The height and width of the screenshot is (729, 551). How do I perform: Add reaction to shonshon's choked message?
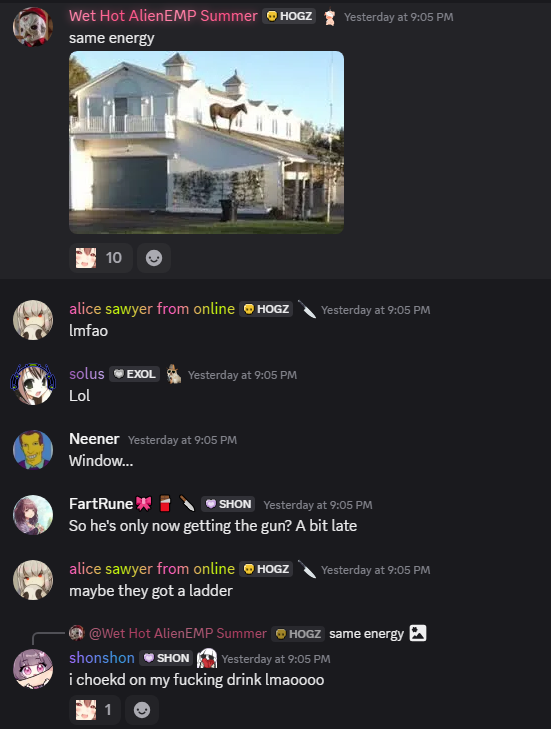click(x=142, y=710)
